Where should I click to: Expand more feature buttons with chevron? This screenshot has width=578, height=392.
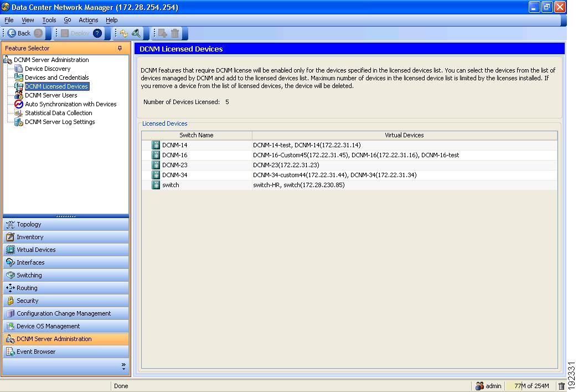click(x=123, y=366)
